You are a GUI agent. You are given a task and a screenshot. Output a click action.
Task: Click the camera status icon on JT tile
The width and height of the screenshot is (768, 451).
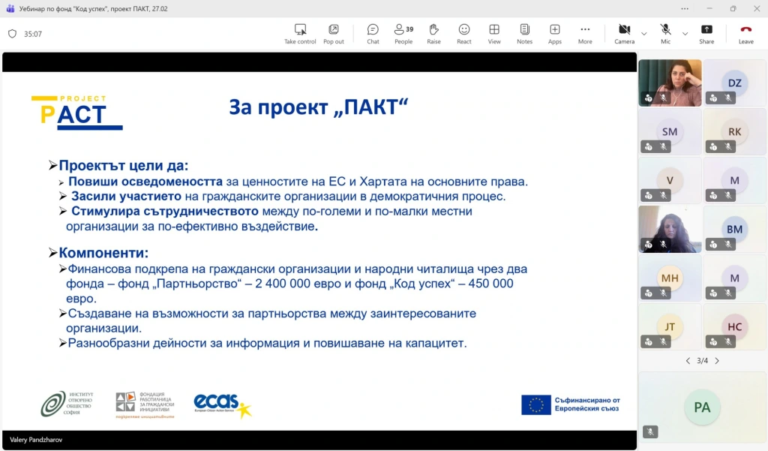(x=648, y=342)
